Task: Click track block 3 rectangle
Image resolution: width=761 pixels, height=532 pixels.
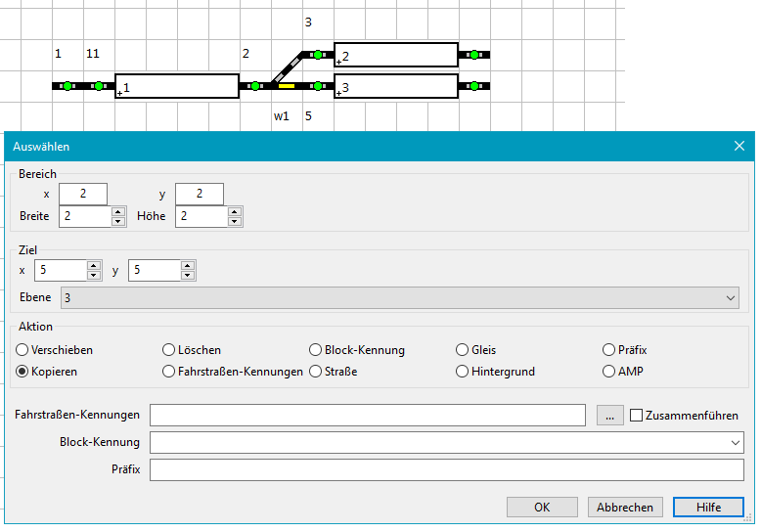Action: click(396, 86)
